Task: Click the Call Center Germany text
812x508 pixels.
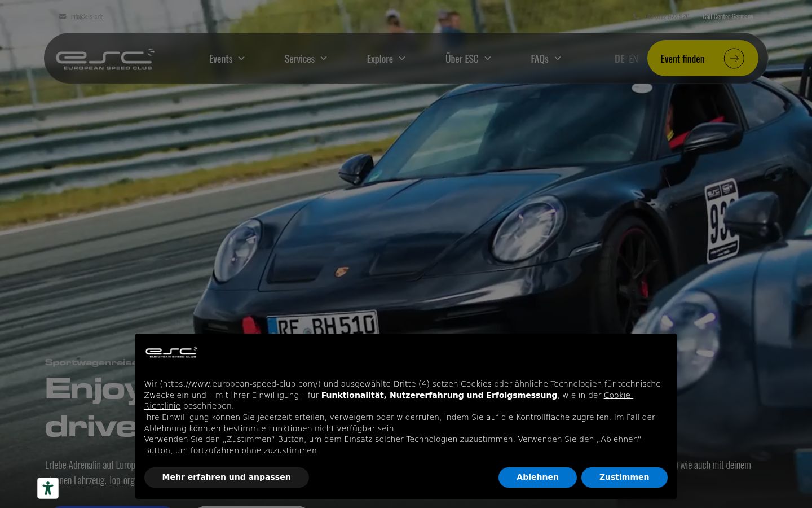Action: pos(728,16)
